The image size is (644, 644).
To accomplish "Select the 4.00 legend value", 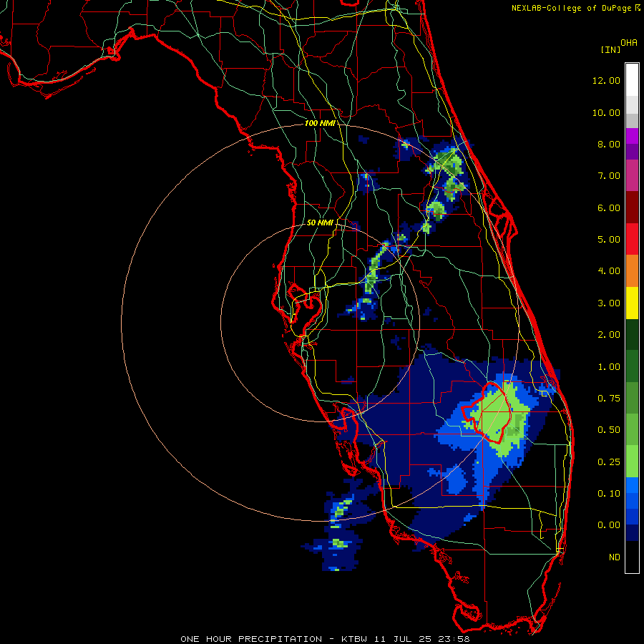I will click(x=609, y=271).
